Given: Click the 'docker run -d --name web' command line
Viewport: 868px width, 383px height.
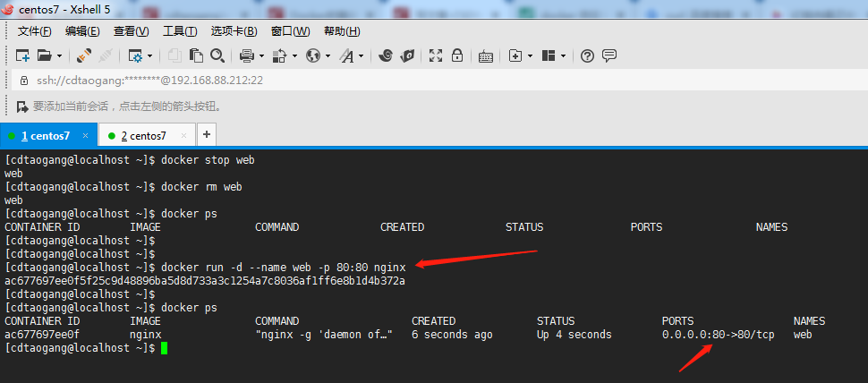Looking at the screenshot, I should 284,268.
